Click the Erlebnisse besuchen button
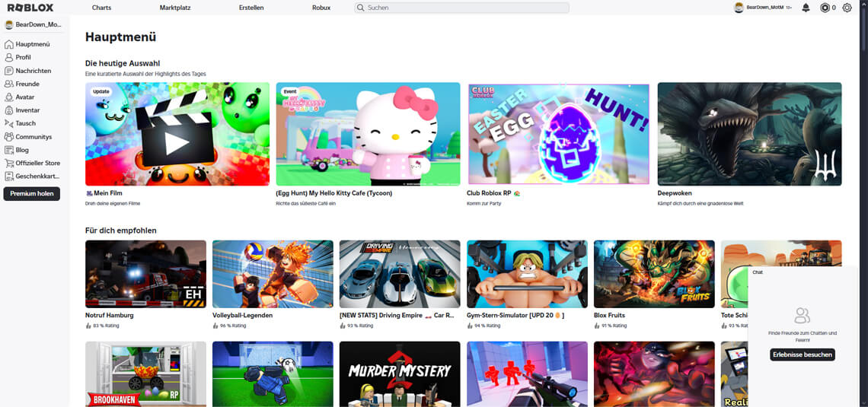Screen dimensions: 868x407 tap(802, 355)
